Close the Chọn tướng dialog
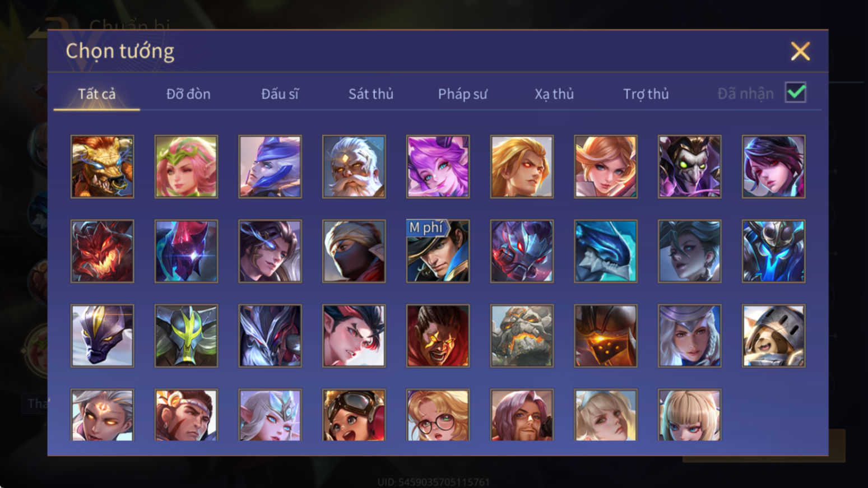 click(x=800, y=51)
